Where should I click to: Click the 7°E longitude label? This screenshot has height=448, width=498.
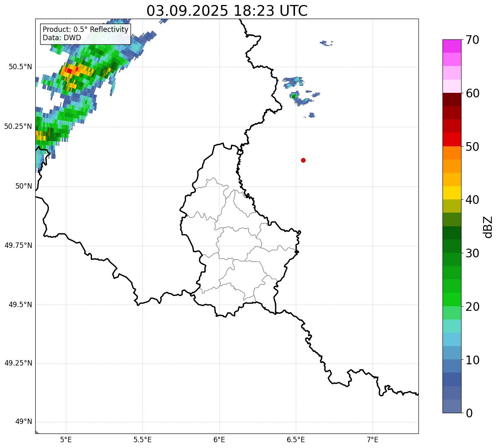click(x=372, y=439)
